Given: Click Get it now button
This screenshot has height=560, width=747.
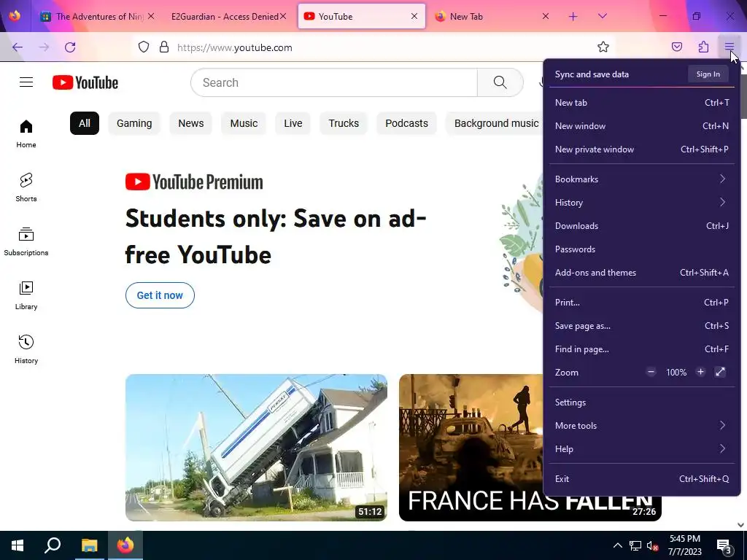Looking at the screenshot, I should [x=160, y=295].
